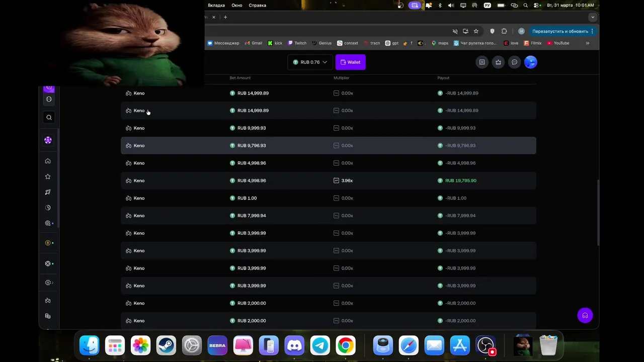Viewport: 644px width, 362px height.
Task: Open Favorites star in sidebar
Action: [48, 176]
